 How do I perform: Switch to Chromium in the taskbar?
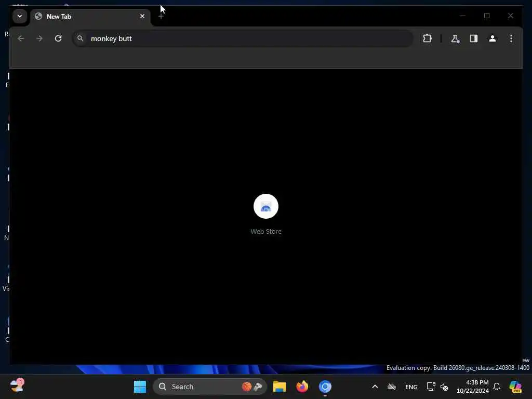[325, 387]
